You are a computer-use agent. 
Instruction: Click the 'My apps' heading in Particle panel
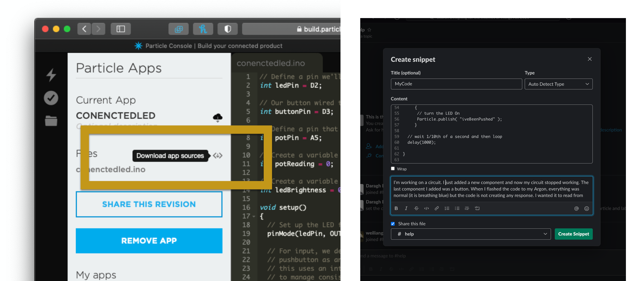(x=96, y=275)
